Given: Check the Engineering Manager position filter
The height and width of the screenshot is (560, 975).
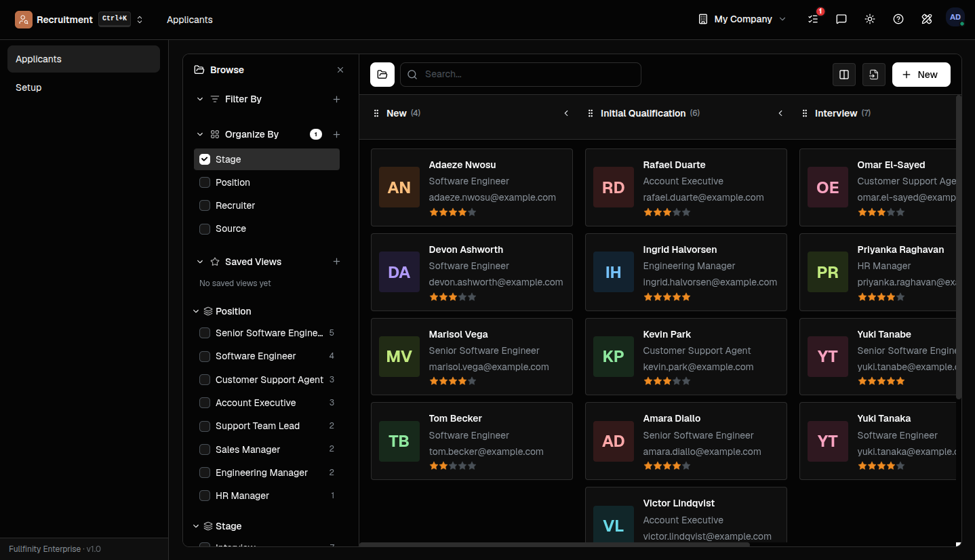Looking at the screenshot, I should [205, 473].
